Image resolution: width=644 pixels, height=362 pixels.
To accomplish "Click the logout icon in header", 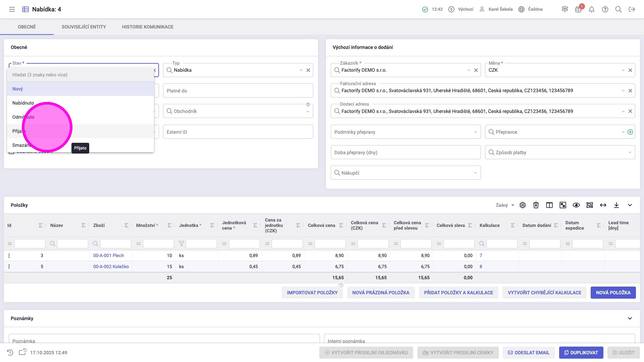I will (632, 9).
